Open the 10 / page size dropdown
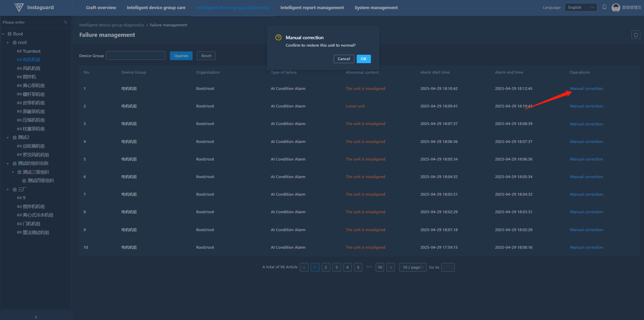This screenshot has width=644, height=320. click(x=413, y=267)
